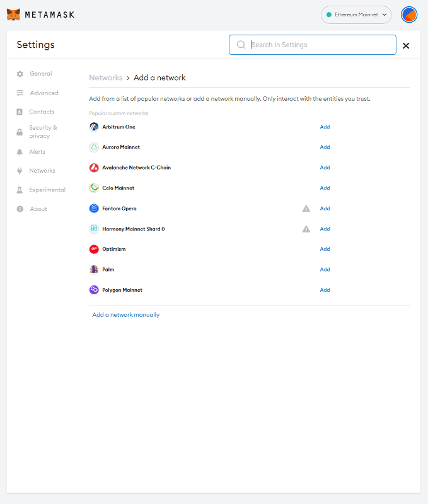Click the Harmony Mainnet logo
The height and width of the screenshot is (504, 428).
[x=94, y=229]
